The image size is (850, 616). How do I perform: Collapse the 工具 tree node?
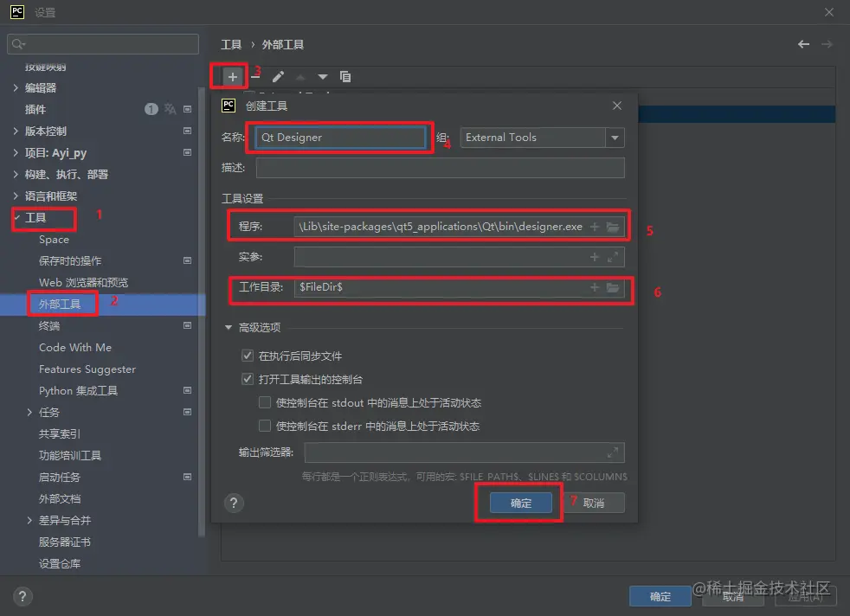tap(17, 218)
